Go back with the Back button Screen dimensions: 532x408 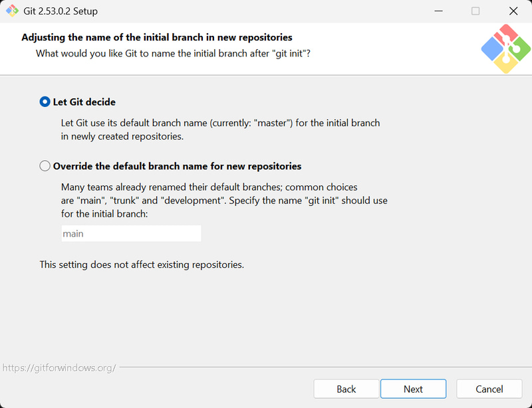coord(346,389)
